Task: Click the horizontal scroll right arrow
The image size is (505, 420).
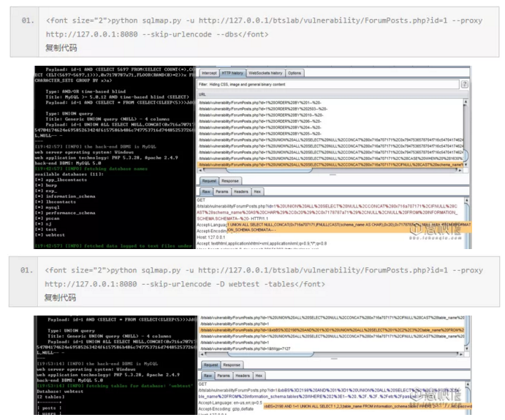Action: tap(460, 170)
